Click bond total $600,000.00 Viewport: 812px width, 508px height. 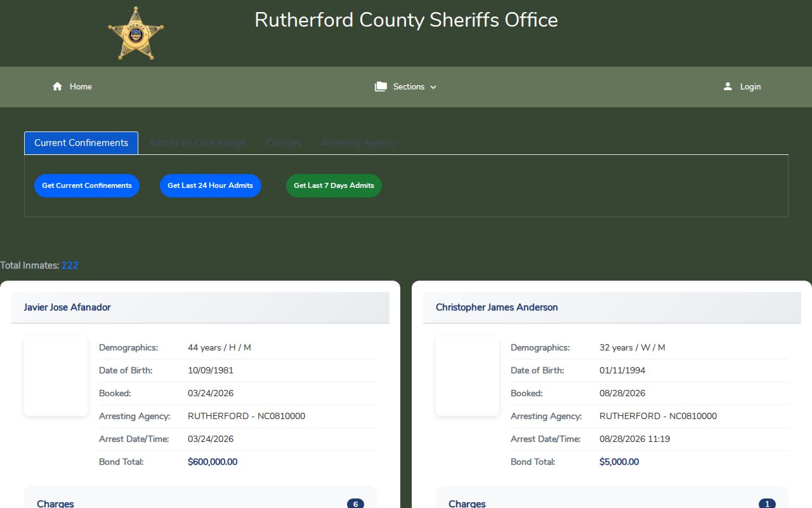coord(213,462)
